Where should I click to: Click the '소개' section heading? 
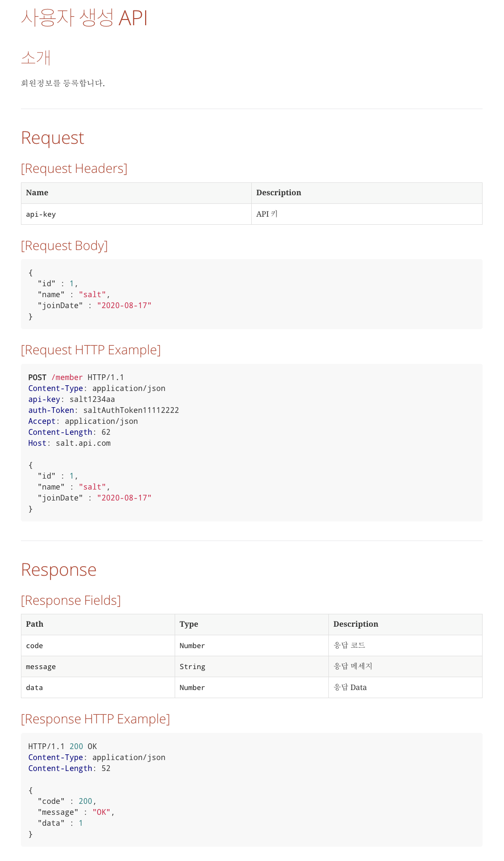(x=36, y=58)
